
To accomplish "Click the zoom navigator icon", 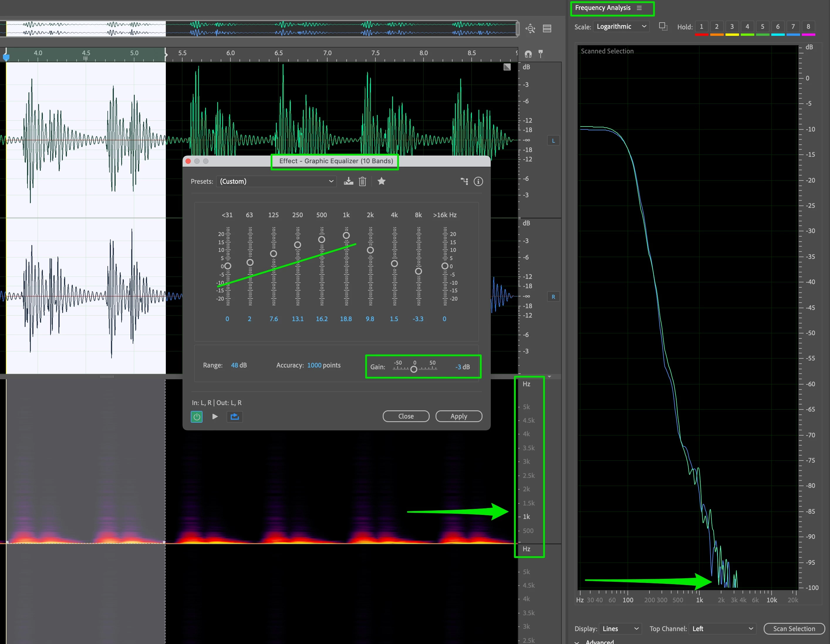I will tap(530, 28).
